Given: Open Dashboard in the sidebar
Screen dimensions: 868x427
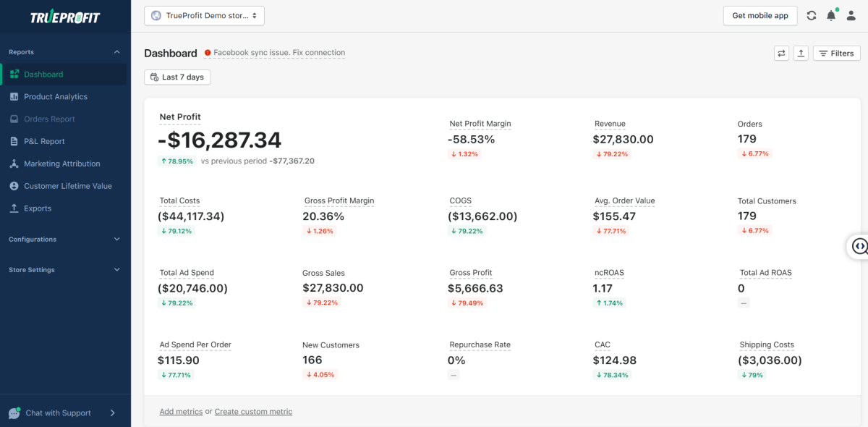Looking at the screenshot, I should 65,74.
